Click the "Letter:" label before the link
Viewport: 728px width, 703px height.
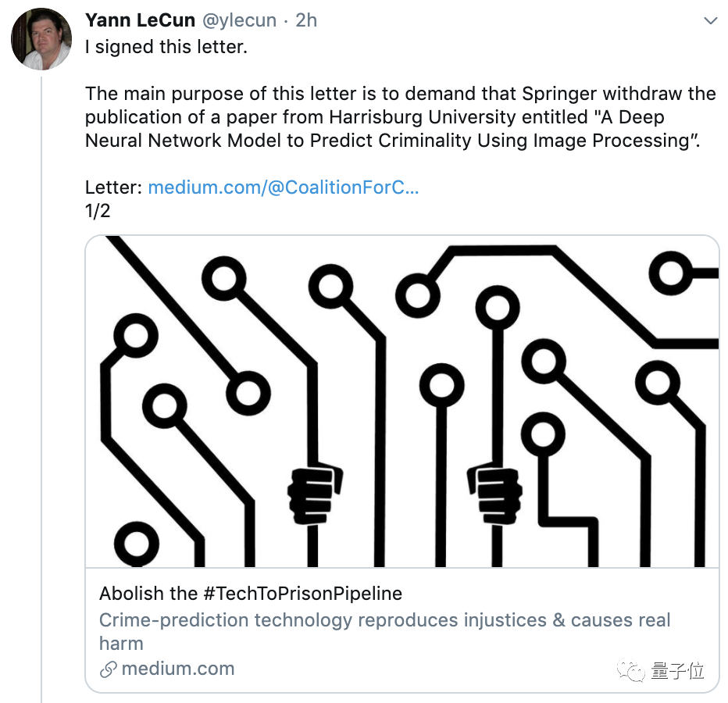point(114,187)
